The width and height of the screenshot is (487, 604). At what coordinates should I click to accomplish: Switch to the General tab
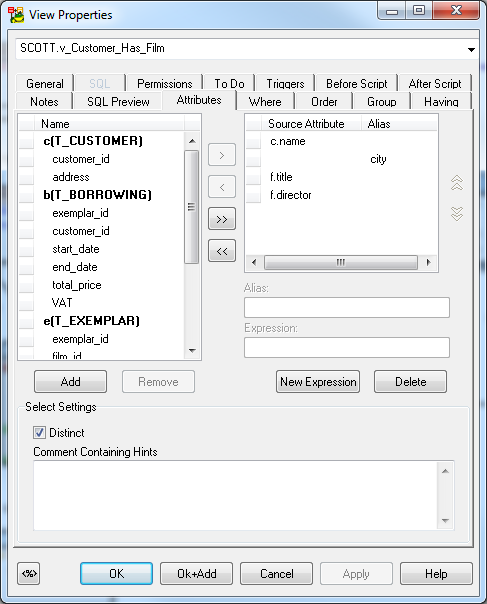click(x=45, y=83)
